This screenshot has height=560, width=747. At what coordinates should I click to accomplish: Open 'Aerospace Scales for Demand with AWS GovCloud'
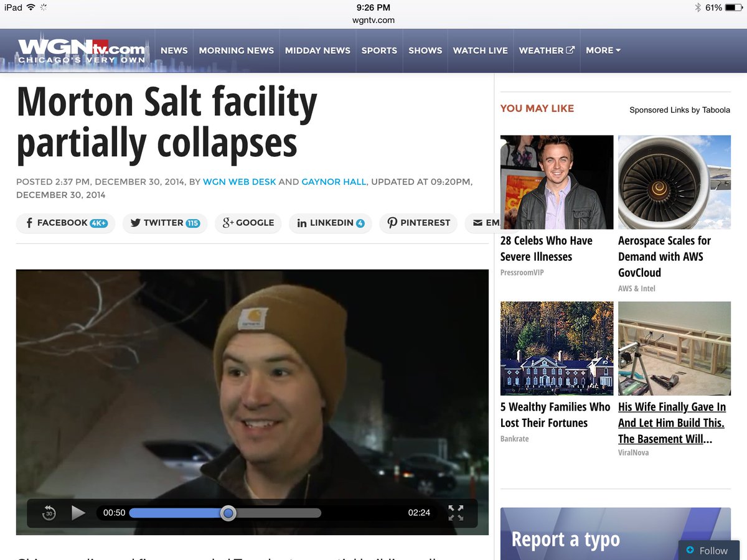tap(664, 256)
